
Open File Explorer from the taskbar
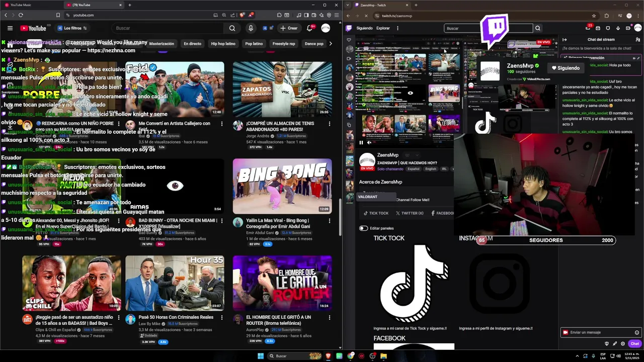click(383, 356)
